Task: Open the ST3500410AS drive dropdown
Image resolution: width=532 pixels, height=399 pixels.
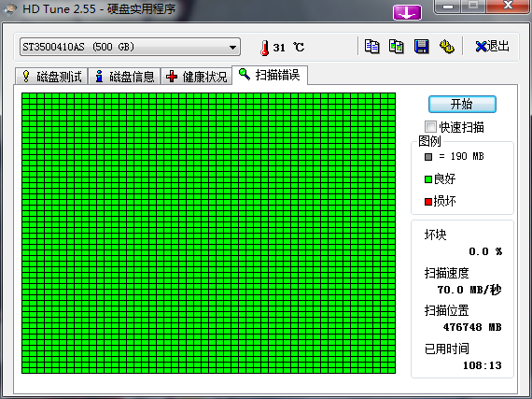Action: click(x=130, y=47)
